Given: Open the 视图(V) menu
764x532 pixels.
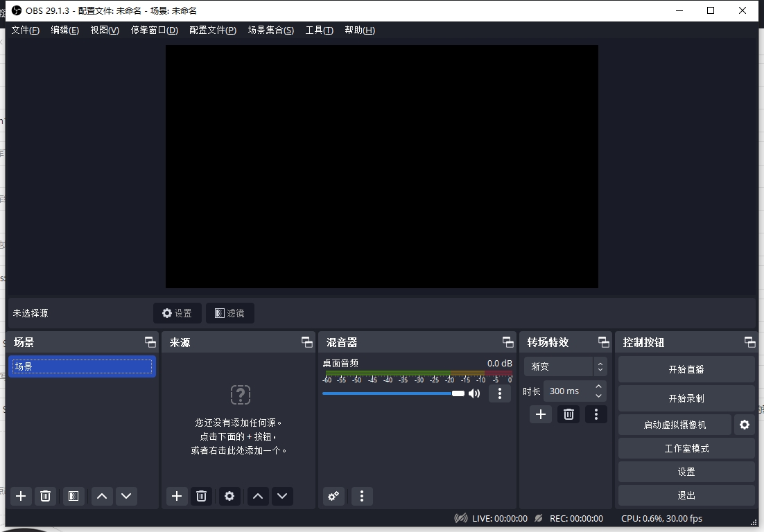Looking at the screenshot, I should pyautogui.click(x=105, y=30).
